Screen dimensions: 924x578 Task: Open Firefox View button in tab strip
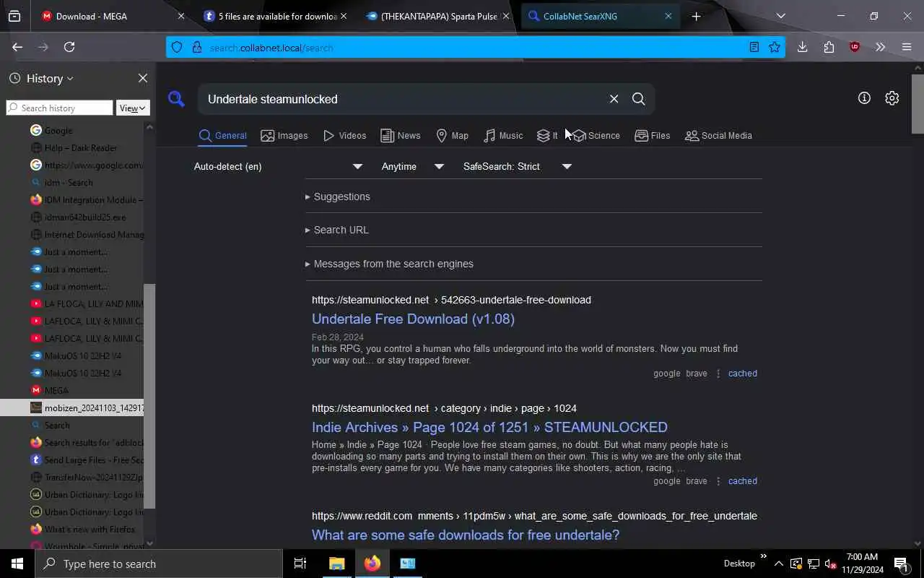pyautogui.click(x=14, y=16)
